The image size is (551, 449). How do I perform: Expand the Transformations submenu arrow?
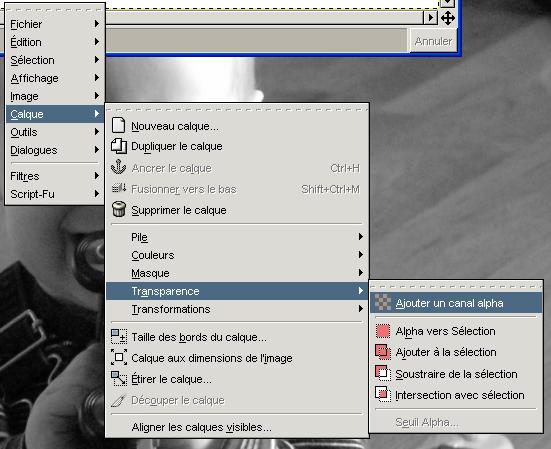pyautogui.click(x=361, y=308)
